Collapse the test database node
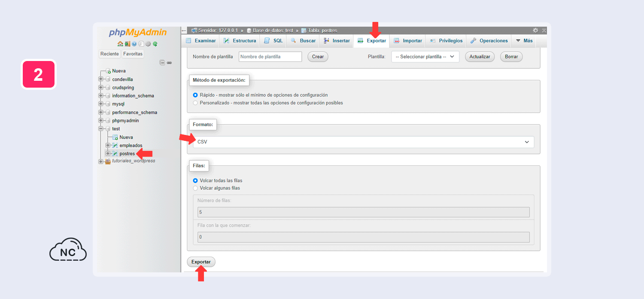 101,129
